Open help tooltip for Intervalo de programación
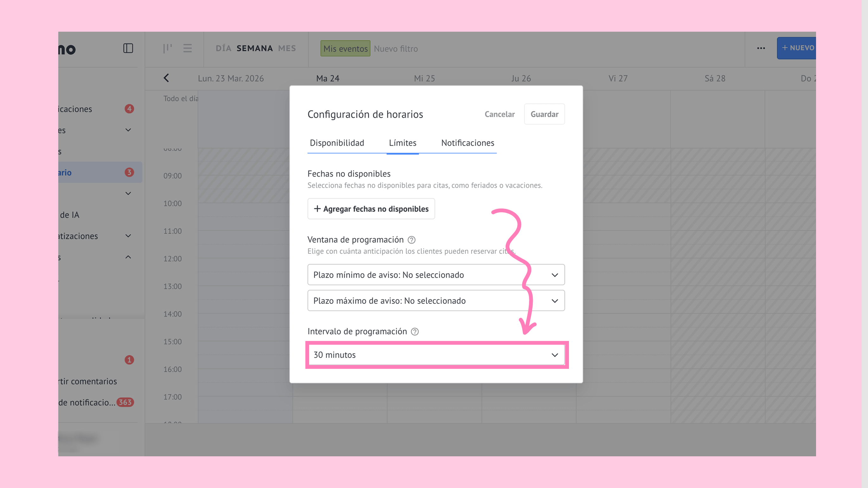This screenshot has width=868, height=488. pos(415,332)
